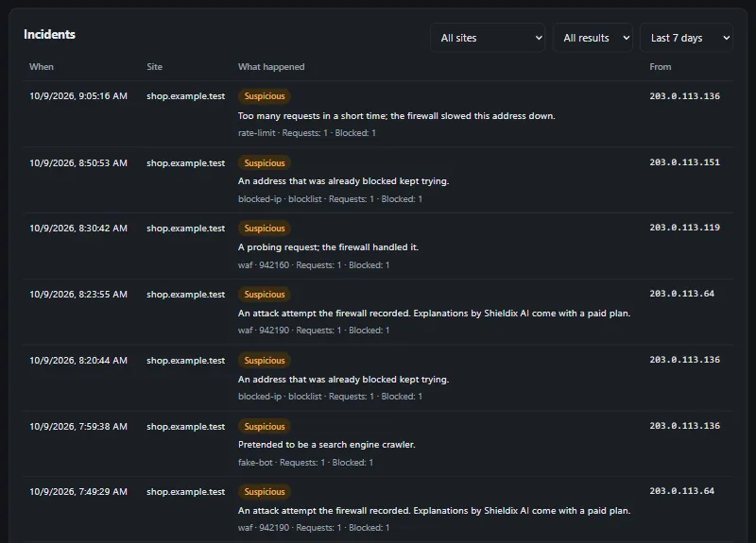Click 'already blocked kept trying' on 8:50:53 AM row
756x543 pixels.
(x=343, y=181)
